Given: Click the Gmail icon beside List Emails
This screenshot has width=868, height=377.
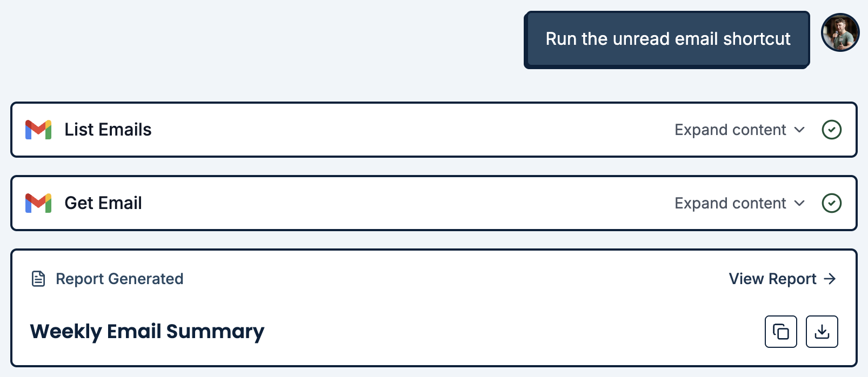Looking at the screenshot, I should (38, 129).
